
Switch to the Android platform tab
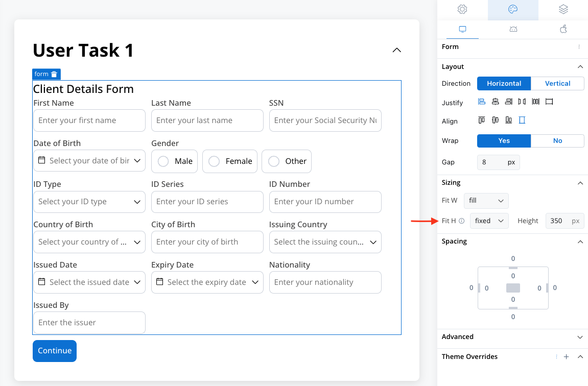(x=513, y=29)
